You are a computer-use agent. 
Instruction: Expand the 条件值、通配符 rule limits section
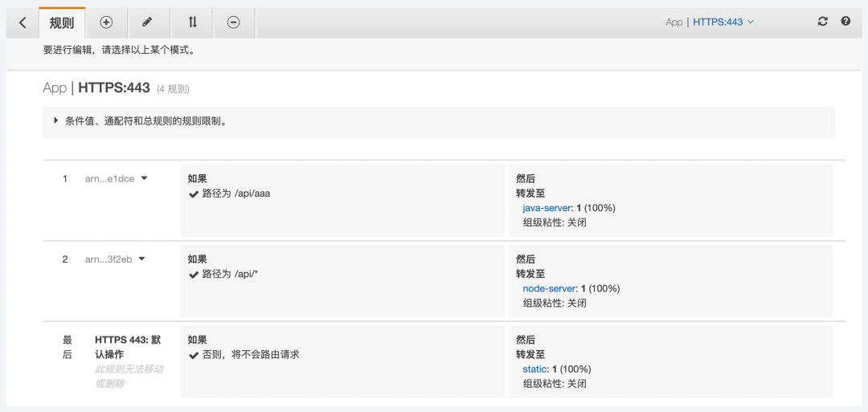[56, 120]
